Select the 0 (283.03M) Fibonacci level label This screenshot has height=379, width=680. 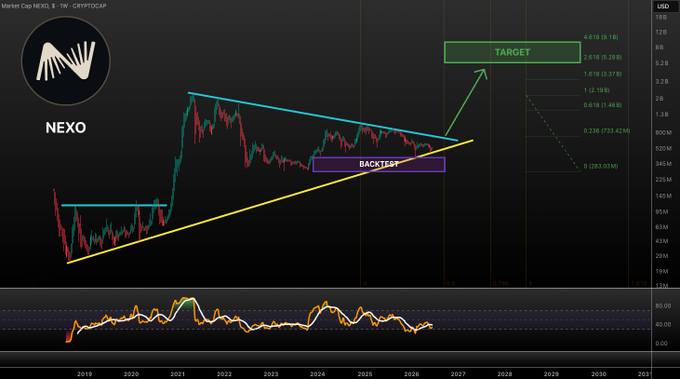601,167
